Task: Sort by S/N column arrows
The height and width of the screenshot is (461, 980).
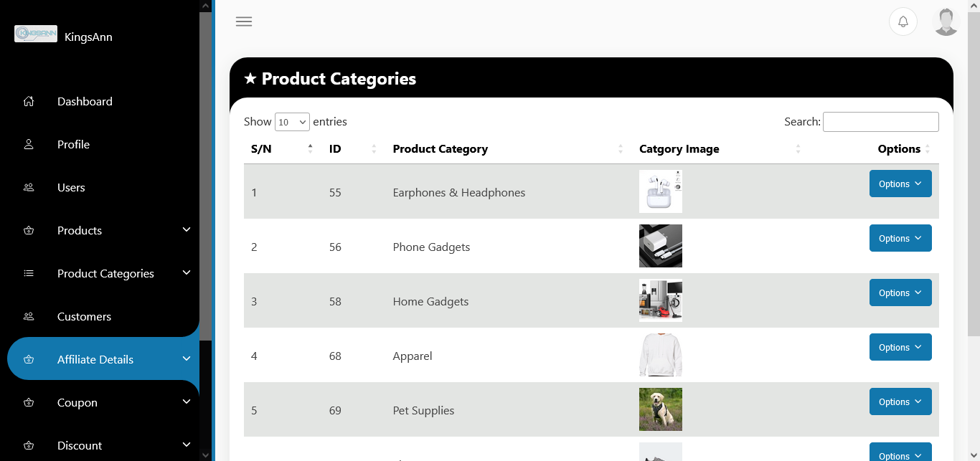Action: [310, 149]
